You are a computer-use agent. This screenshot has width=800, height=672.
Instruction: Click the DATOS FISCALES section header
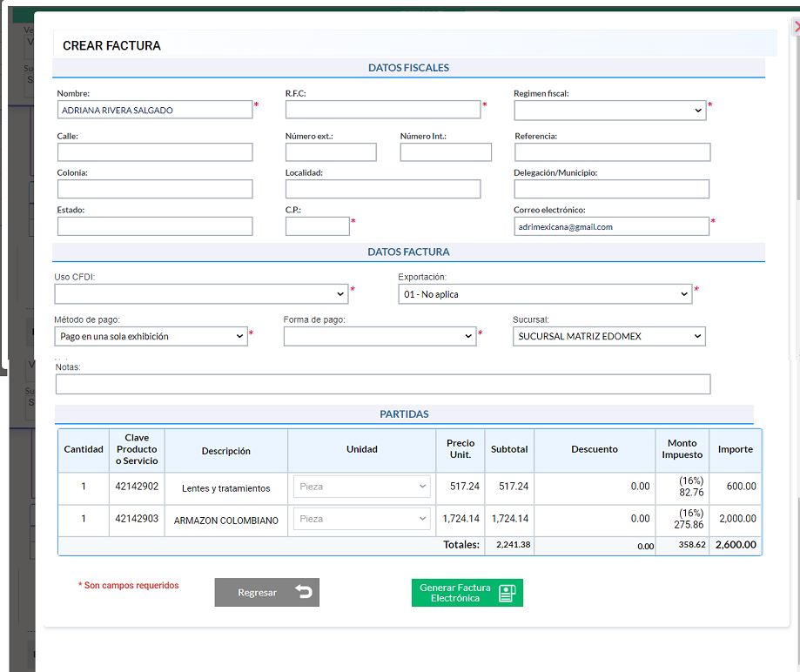click(x=408, y=68)
